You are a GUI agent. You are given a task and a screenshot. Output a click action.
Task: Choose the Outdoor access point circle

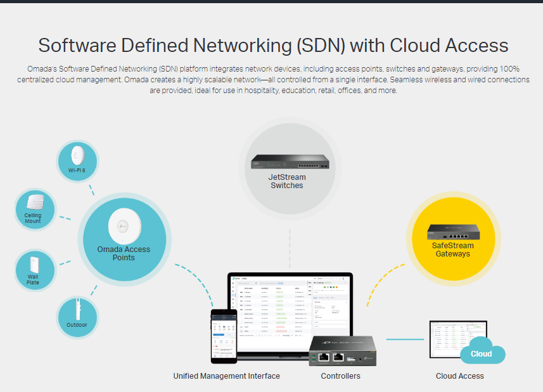tap(77, 317)
